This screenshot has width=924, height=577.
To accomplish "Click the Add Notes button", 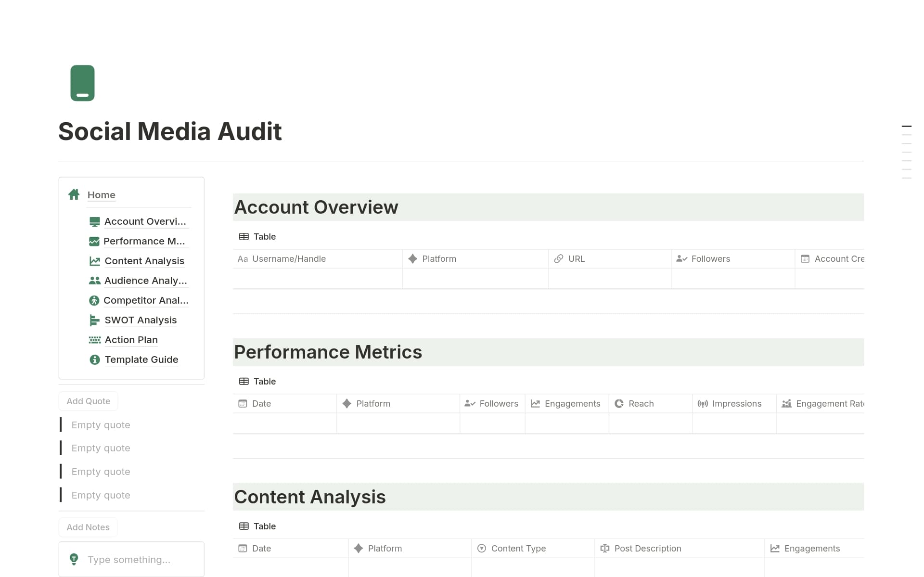I will click(x=88, y=527).
